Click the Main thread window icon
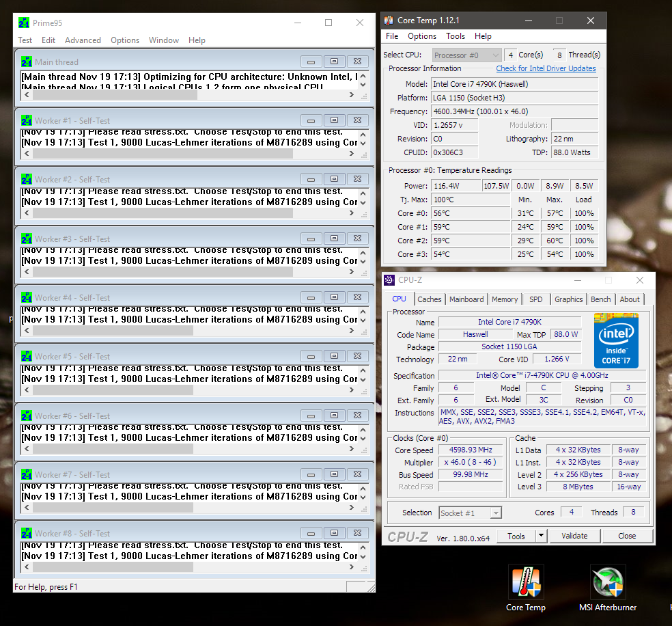The width and height of the screenshot is (672, 626). coord(27,62)
